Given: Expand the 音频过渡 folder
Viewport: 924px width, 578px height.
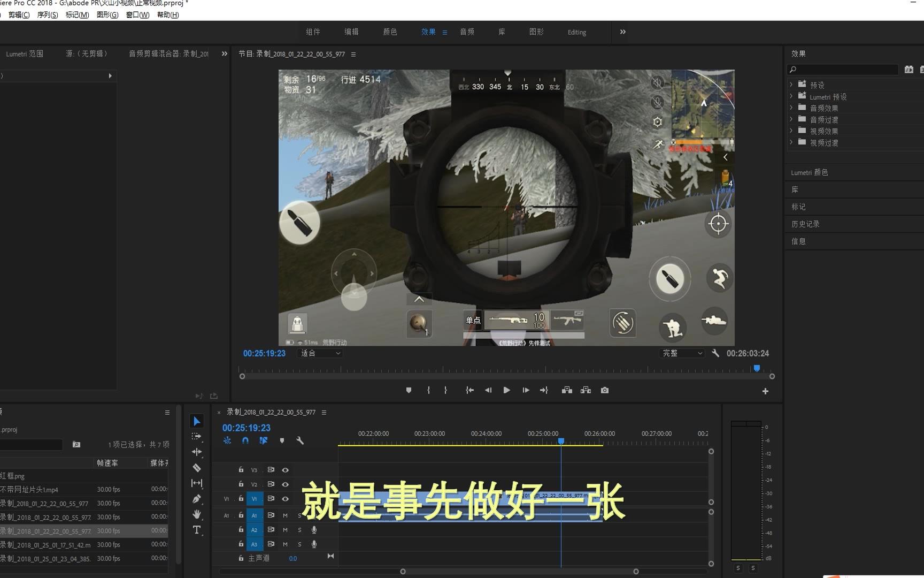Looking at the screenshot, I should pos(791,119).
